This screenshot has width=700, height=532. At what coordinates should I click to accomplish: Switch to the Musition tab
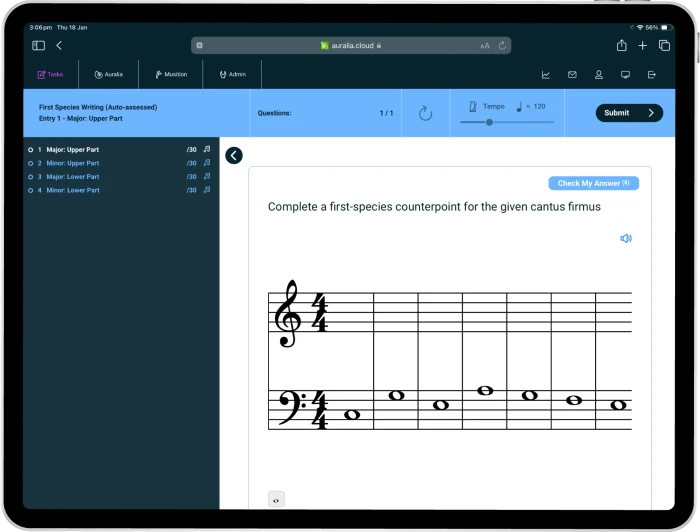(171, 74)
